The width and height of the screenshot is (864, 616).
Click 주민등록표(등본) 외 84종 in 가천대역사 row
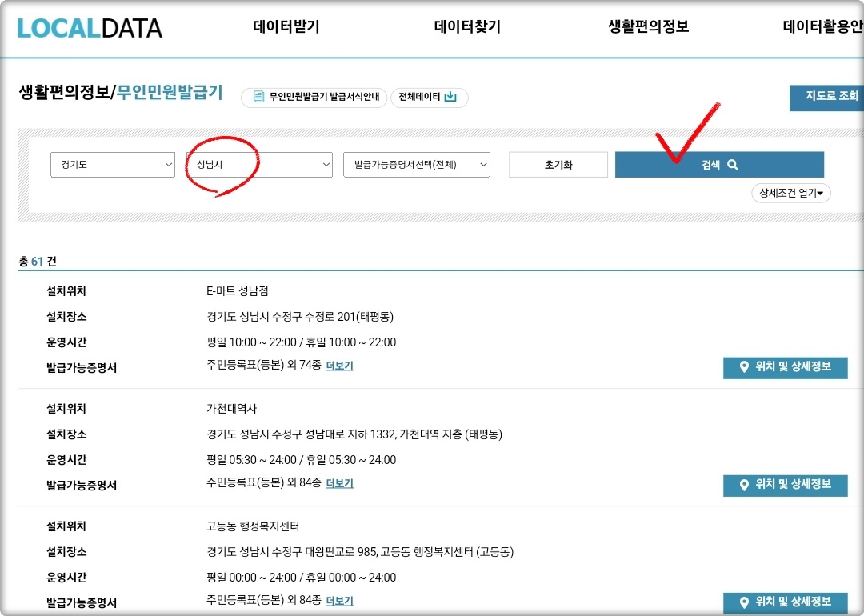click(264, 482)
